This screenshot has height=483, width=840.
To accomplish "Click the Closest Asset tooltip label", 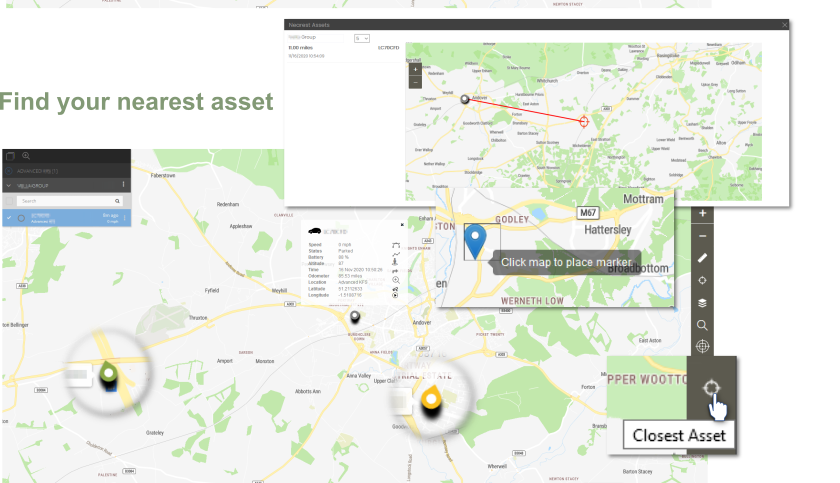I will point(679,435).
